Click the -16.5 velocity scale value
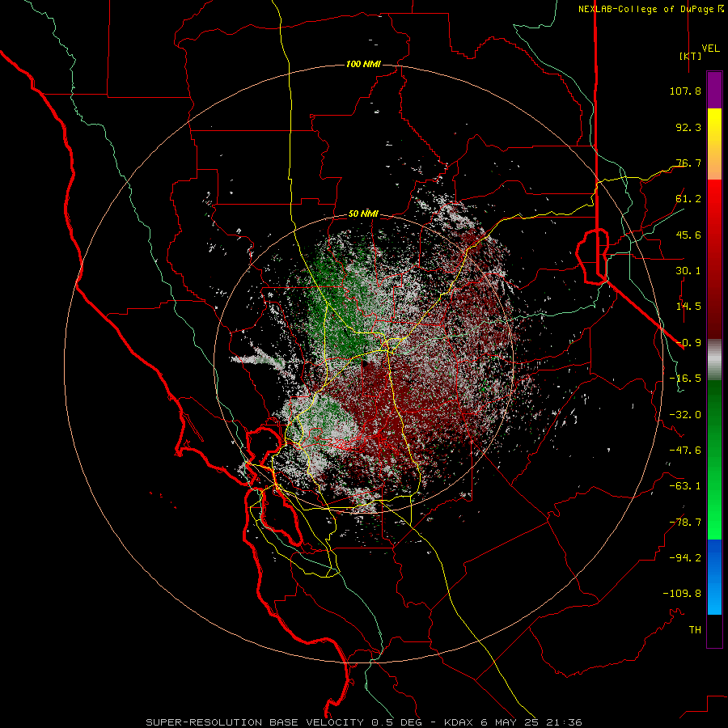Viewport: 728px width, 728px height. [x=685, y=379]
